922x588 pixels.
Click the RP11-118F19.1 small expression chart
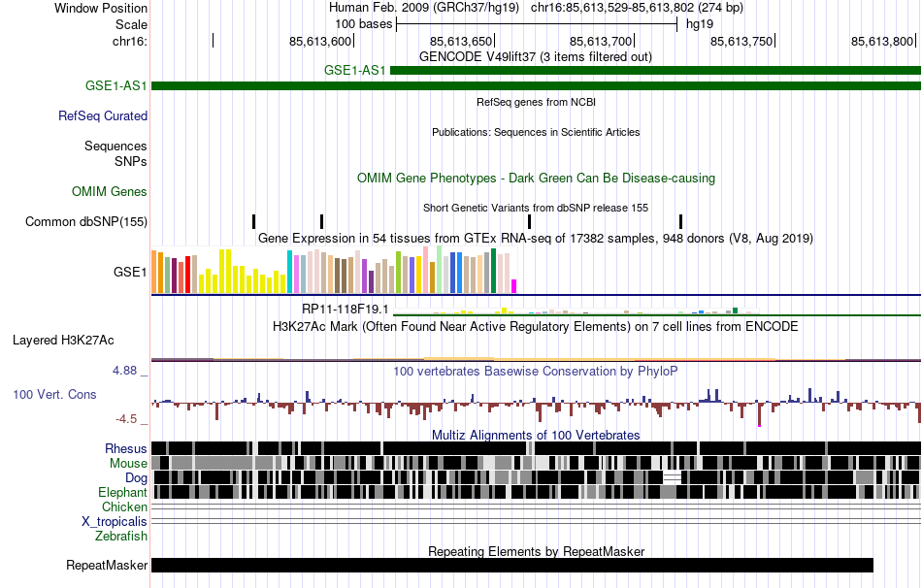pyautogui.click(x=576, y=310)
